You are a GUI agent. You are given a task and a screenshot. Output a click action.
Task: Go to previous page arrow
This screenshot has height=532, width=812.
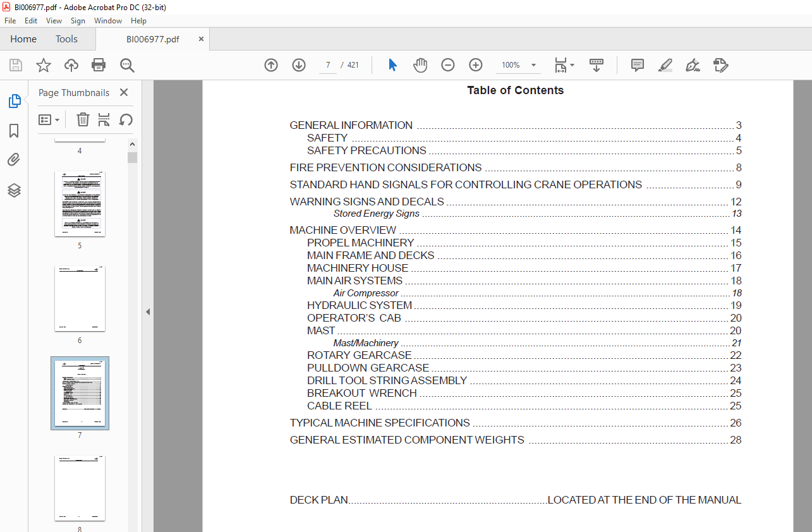(x=271, y=65)
